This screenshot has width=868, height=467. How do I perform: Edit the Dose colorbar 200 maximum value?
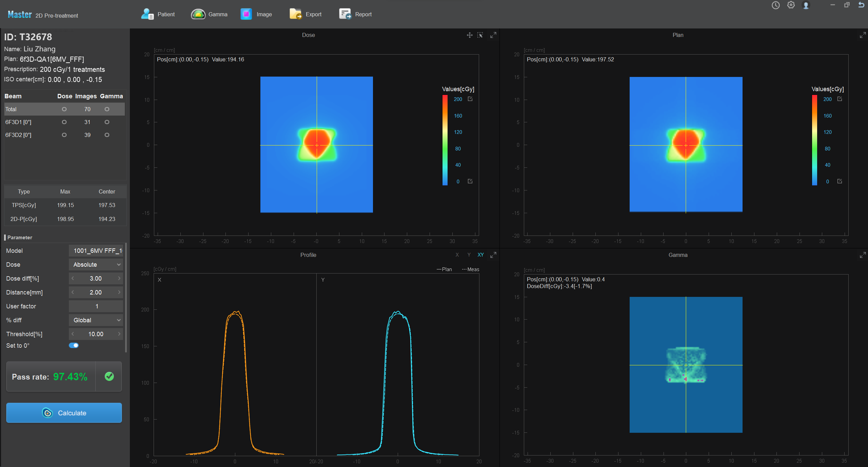(x=470, y=99)
